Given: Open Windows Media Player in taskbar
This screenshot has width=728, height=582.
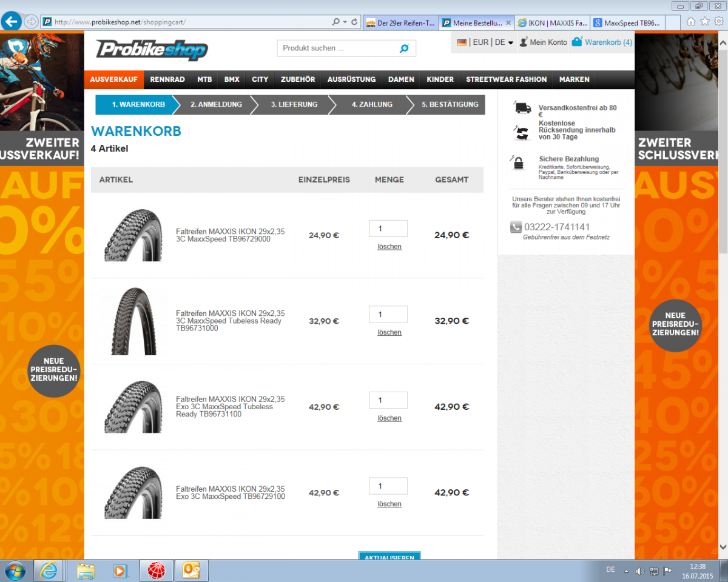Looking at the screenshot, I should click(x=120, y=570).
